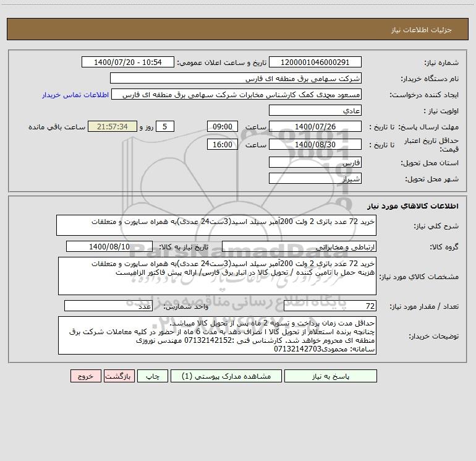Click the ساعت باقی مانده text
This screenshot has height=461, width=476.
tap(57, 127)
